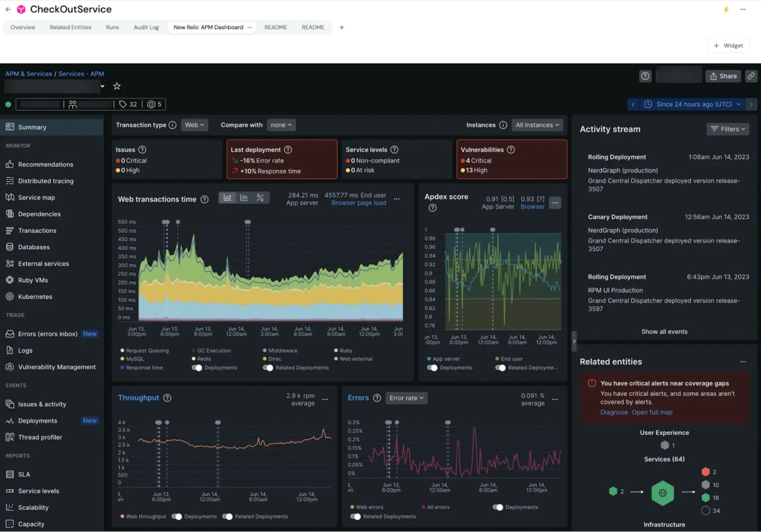Image resolution: width=761 pixels, height=532 pixels.
Task: Open Distributed tracing in sidebar
Action: [x=46, y=181]
